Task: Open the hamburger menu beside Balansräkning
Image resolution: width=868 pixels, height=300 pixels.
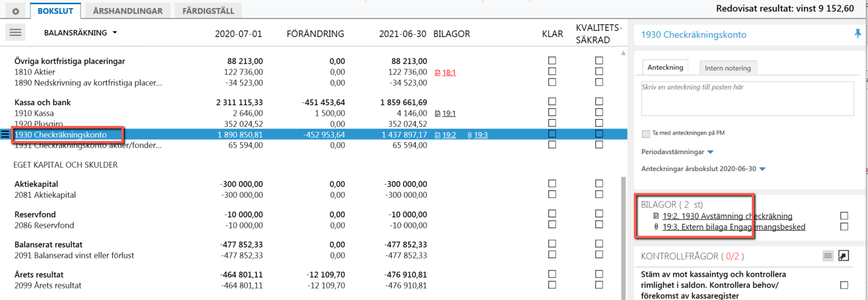Action: pyautogui.click(x=15, y=33)
